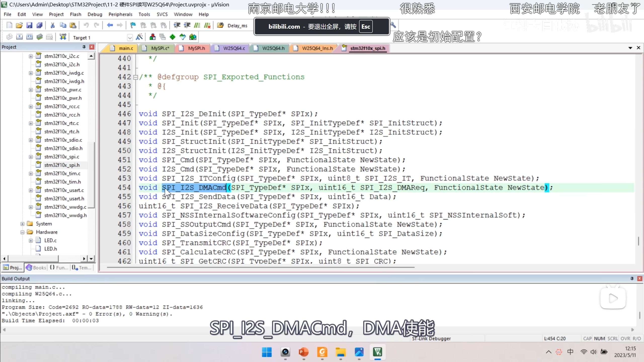Collapse the Hardware folder

(22, 232)
